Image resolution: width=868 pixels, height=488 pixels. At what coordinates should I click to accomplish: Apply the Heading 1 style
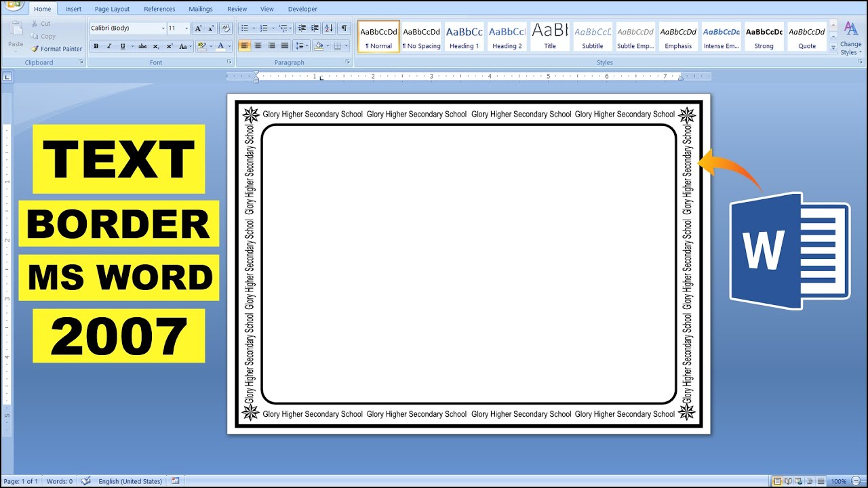click(464, 36)
